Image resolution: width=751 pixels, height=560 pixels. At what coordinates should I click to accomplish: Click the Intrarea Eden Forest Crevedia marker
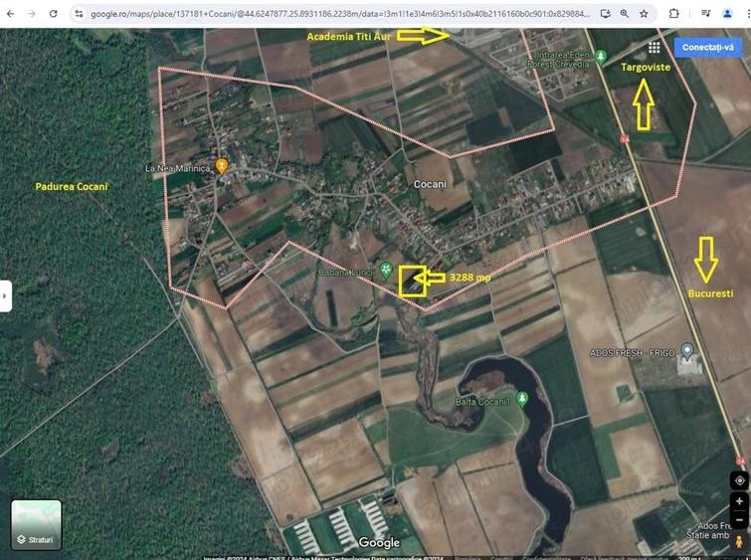[x=600, y=57]
